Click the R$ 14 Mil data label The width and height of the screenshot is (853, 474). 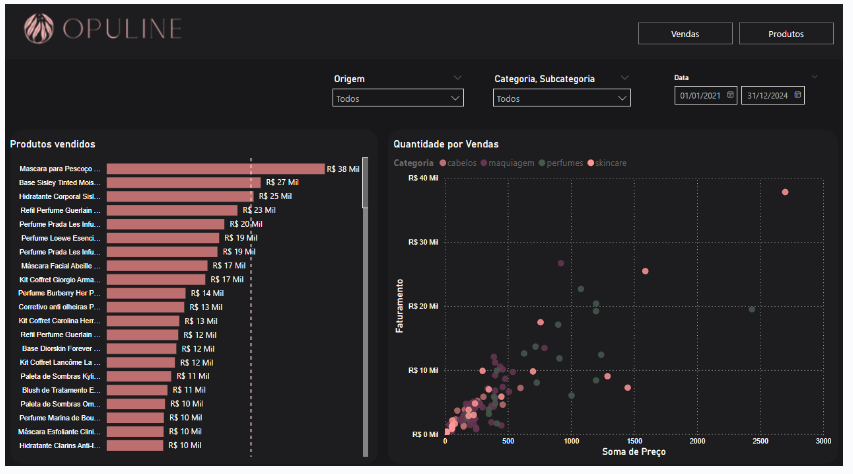tap(207, 293)
